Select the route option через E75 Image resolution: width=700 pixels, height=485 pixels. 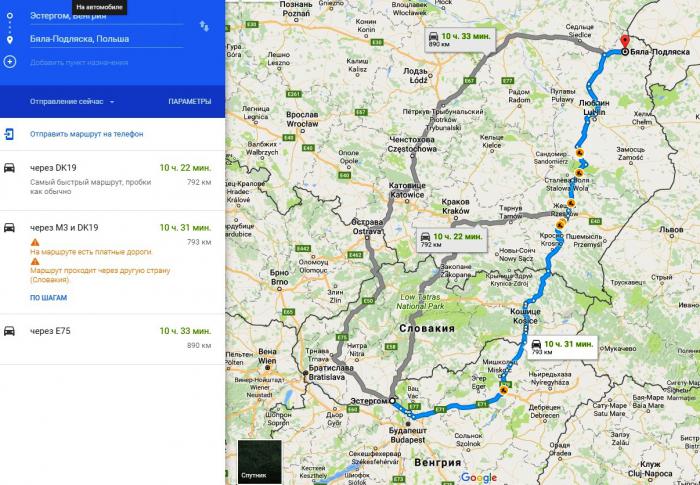[x=112, y=339]
